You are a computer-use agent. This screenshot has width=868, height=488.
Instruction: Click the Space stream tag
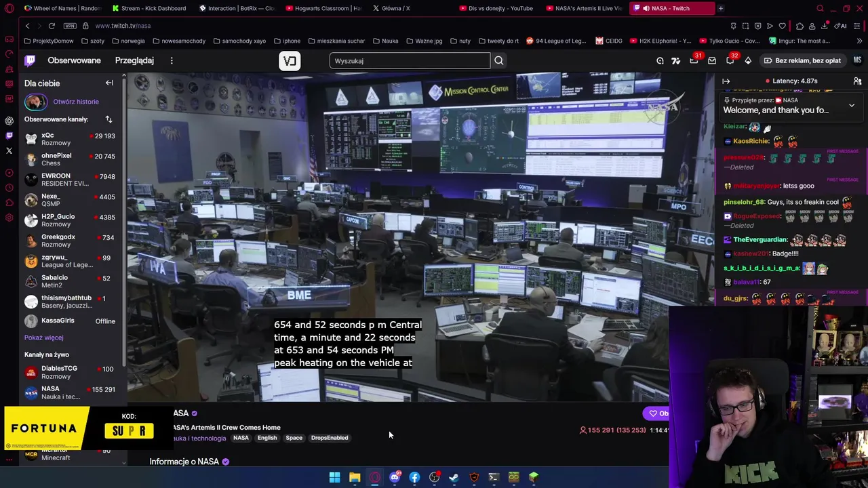click(x=294, y=438)
